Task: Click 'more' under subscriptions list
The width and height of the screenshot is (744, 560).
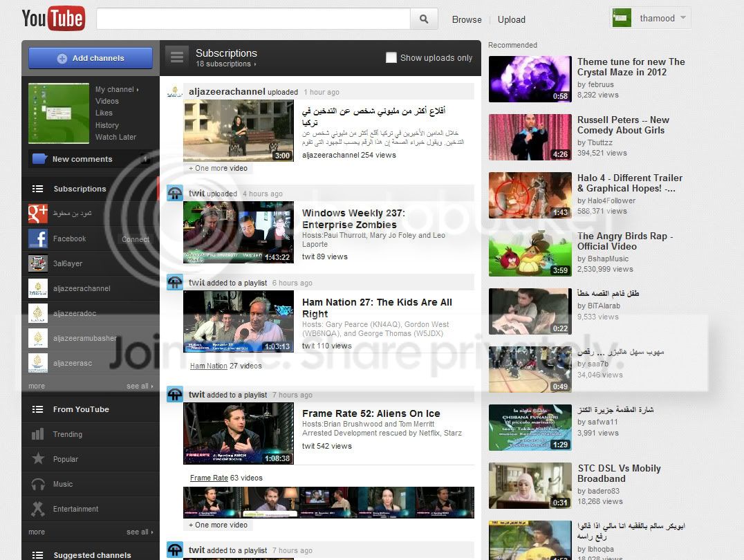Action: [37, 386]
